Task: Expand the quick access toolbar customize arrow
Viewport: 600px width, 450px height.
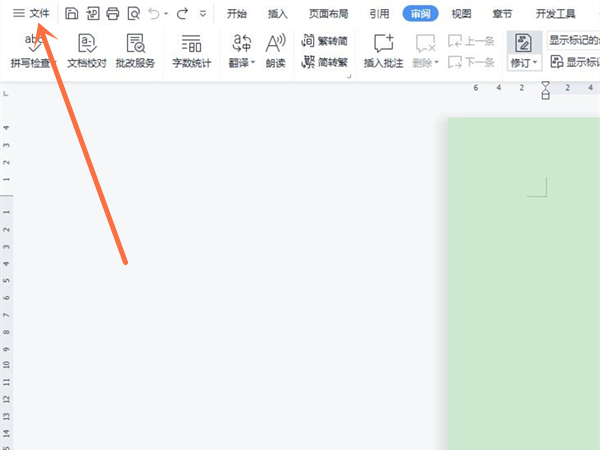Action: pos(203,14)
